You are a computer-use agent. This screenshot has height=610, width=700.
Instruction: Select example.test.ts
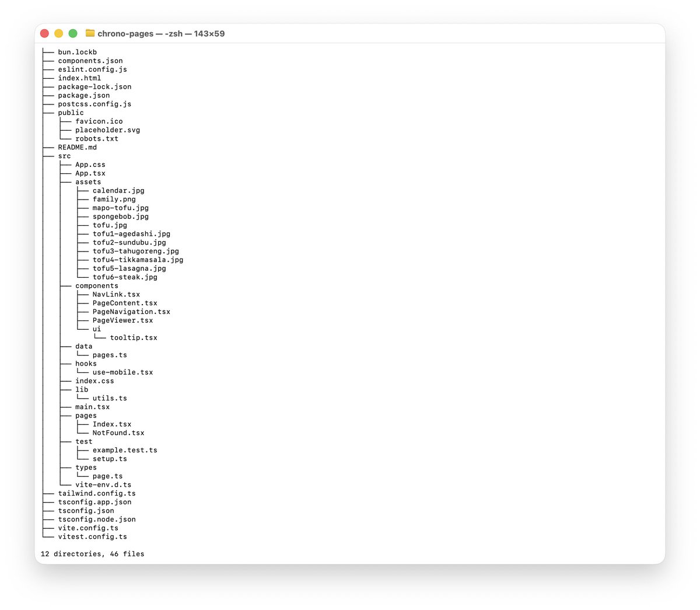click(125, 450)
